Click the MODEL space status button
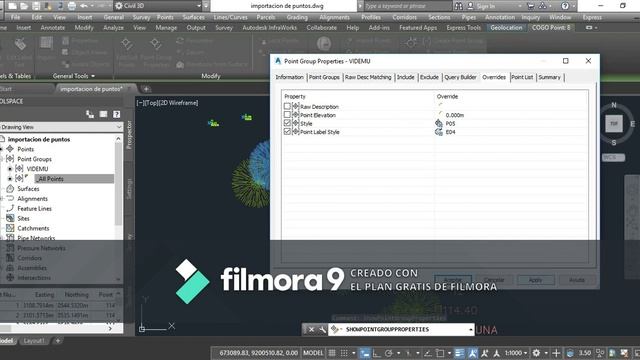The image size is (640, 360). click(x=313, y=353)
